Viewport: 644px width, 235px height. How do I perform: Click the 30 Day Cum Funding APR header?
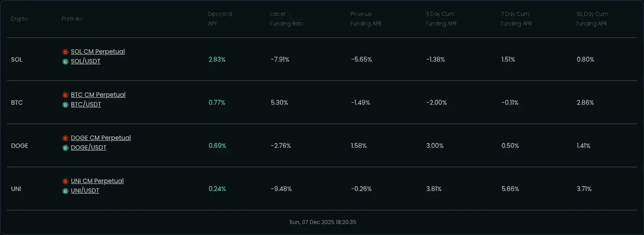click(x=592, y=19)
